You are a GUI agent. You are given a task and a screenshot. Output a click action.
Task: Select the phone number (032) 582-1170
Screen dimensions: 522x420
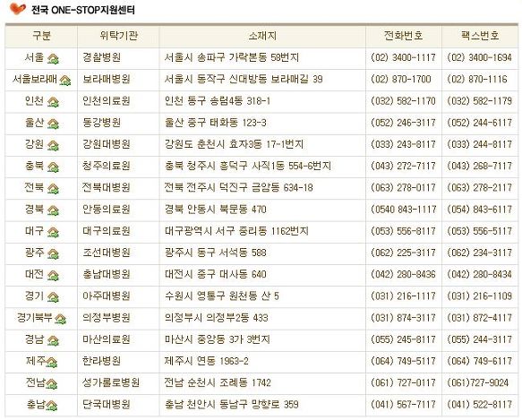click(x=403, y=101)
